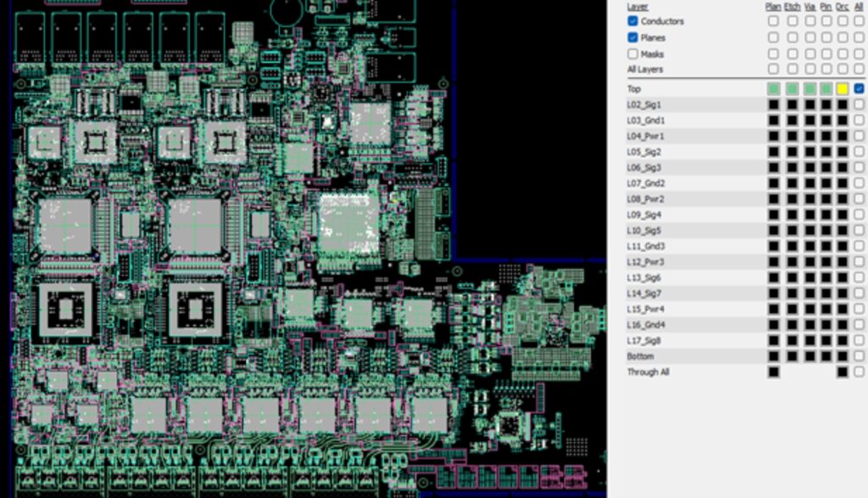Click L12_Pwr3 Plan black swatch
Image resolution: width=868 pixels, height=498 pixels.
point(773,261)
